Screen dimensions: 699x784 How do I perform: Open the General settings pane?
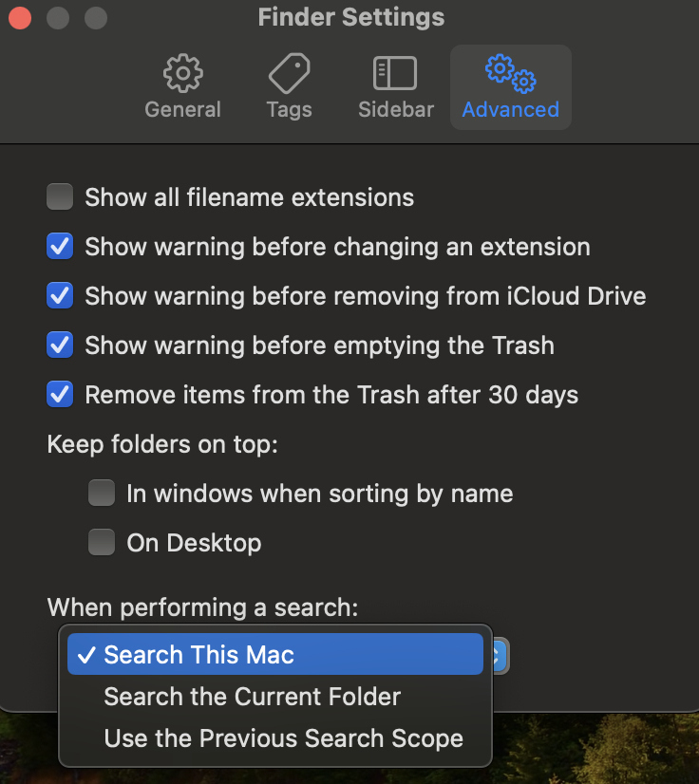[182, 85]
